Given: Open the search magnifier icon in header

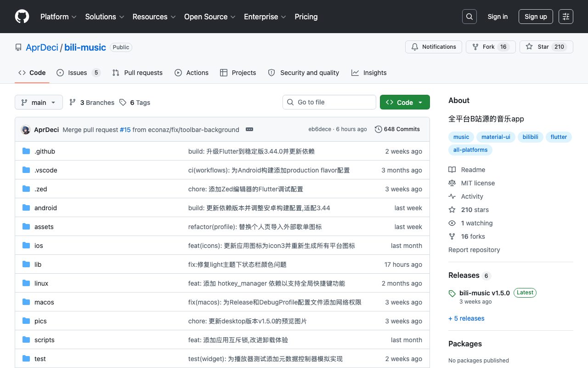Looking at the screenshot, I should tap(469, 17).
